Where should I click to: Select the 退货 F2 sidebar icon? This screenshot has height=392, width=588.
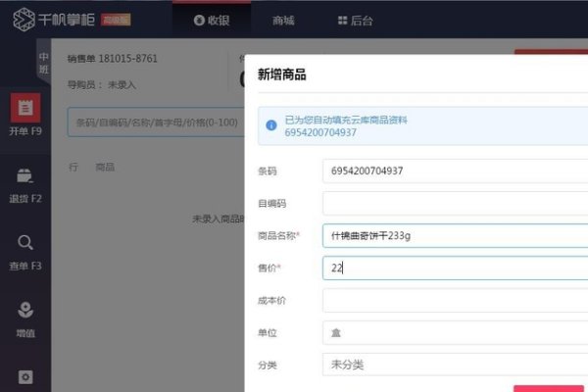25,175
